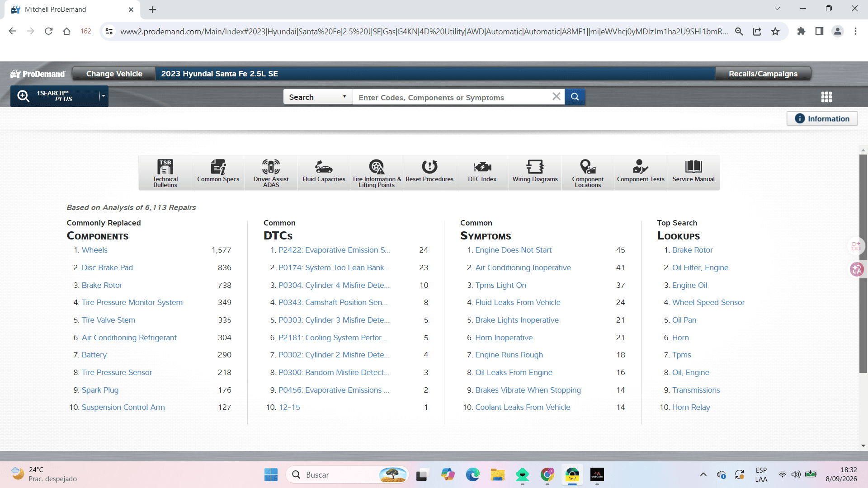The height and width of the screenshot is (488, 868).
Task: Open Coolant Leaks From Vehicle symptom
Action: coord(523,407)
